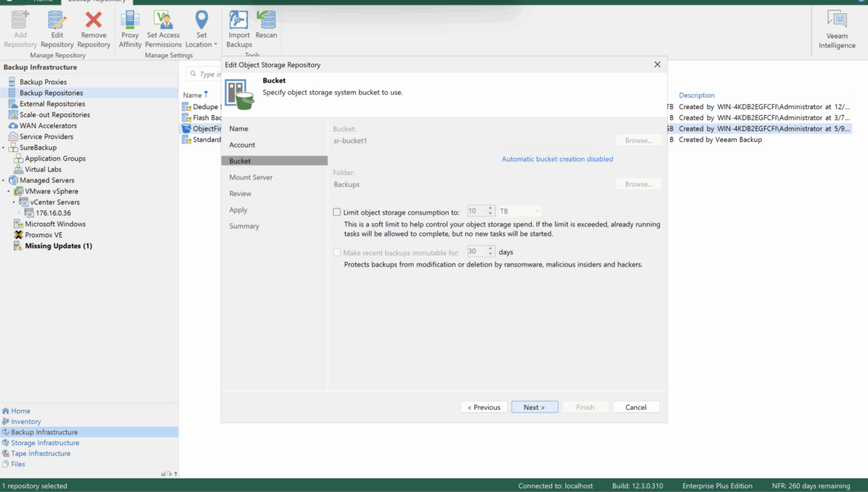
Task: Increase immutable days spinner
Action: click(x=490, y=249)
